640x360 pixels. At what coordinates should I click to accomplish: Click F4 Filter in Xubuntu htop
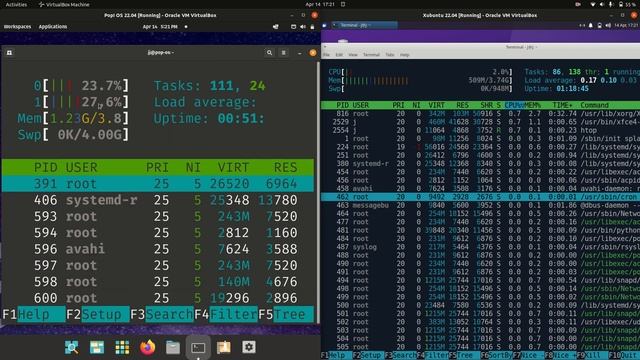(x=433, y=356)
